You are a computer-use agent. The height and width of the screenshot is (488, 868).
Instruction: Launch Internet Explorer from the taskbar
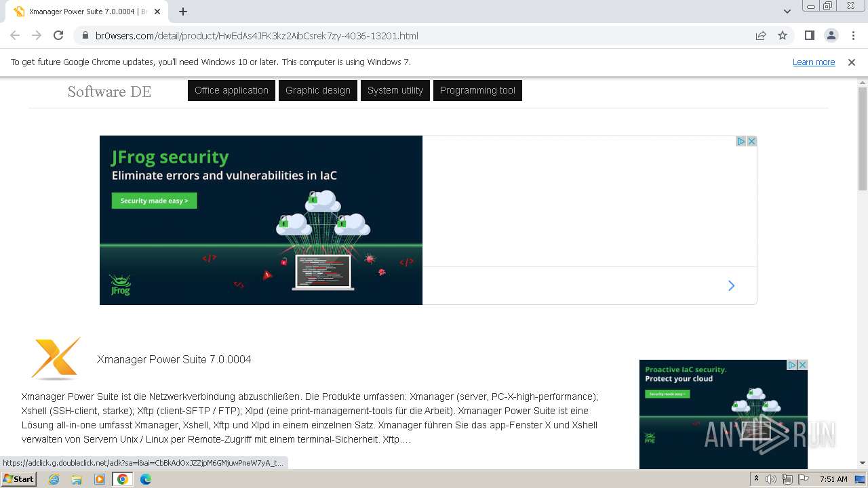54,479
